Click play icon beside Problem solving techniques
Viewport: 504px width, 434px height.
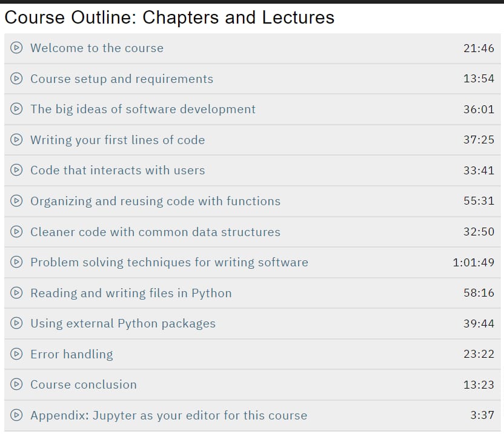click(16, 262)
